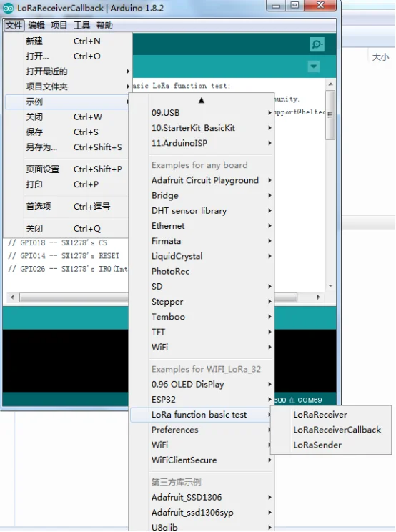Click the up scroll arrow in examples list

(202, 100)
